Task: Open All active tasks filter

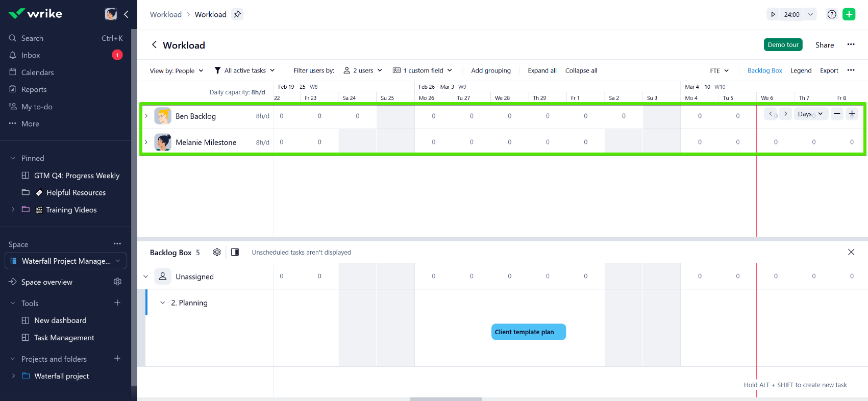Action: point(245,70)
